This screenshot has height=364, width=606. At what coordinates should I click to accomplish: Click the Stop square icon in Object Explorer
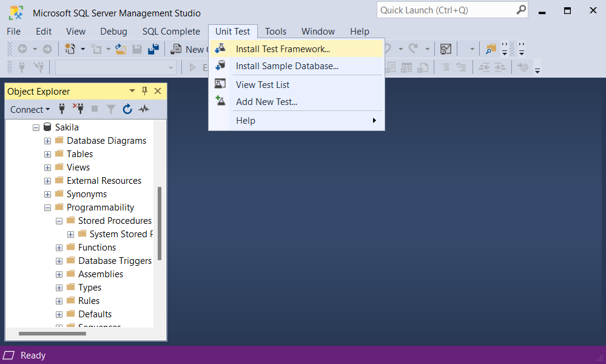[x=95, y=109]
